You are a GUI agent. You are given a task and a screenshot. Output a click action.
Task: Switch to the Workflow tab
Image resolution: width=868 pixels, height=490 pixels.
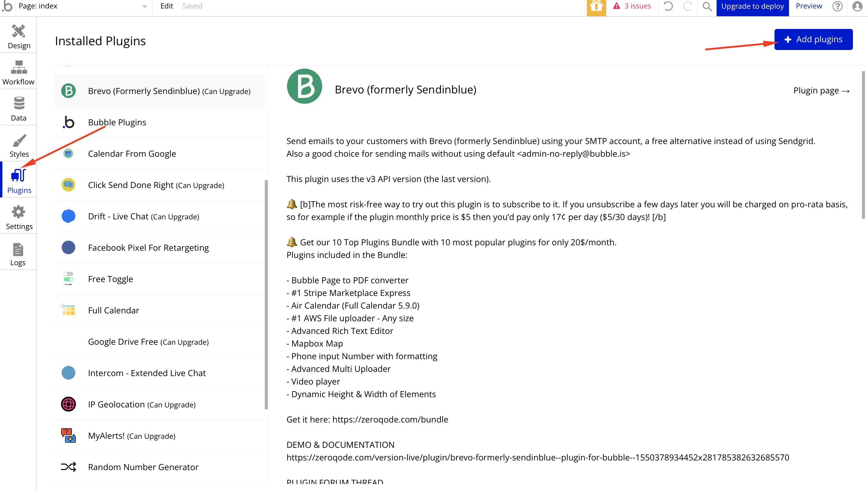click(18, 72)
